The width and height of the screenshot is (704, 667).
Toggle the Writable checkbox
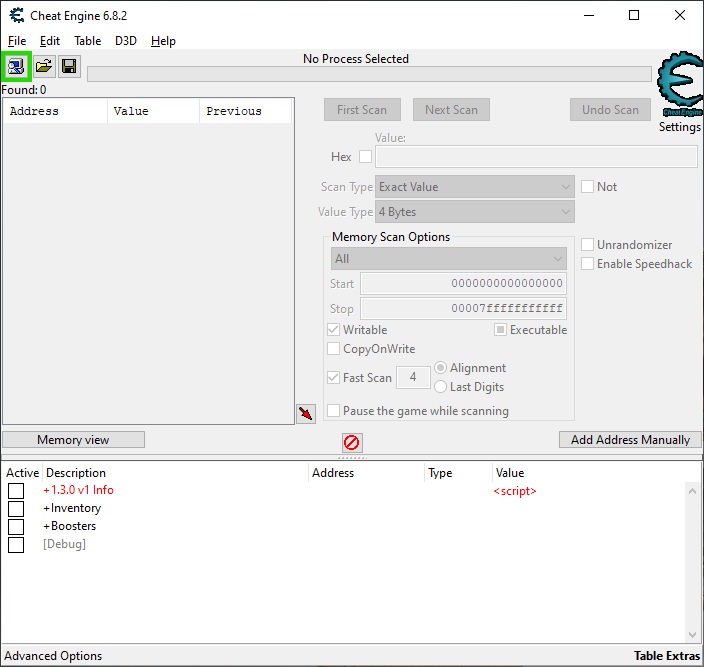tap(333, 329)
